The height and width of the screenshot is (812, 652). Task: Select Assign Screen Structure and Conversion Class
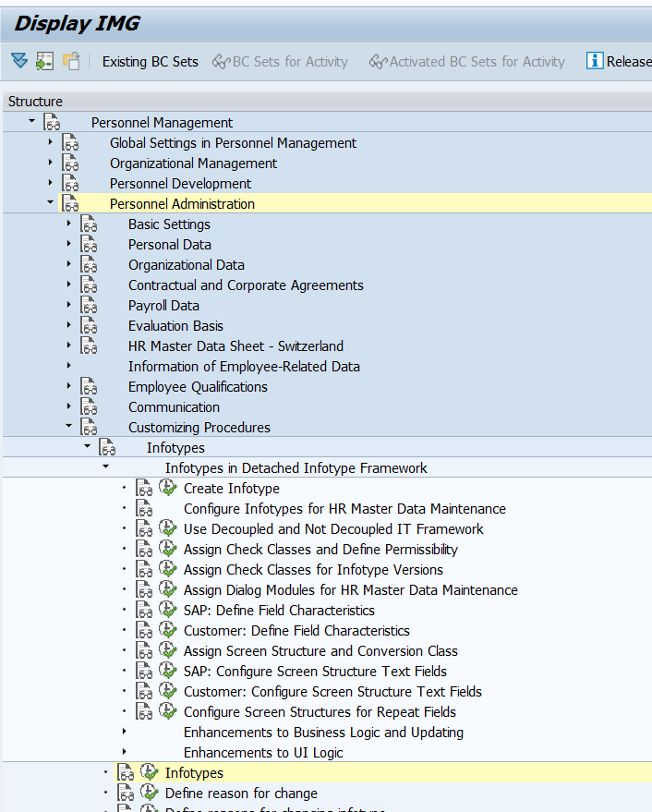320,650
